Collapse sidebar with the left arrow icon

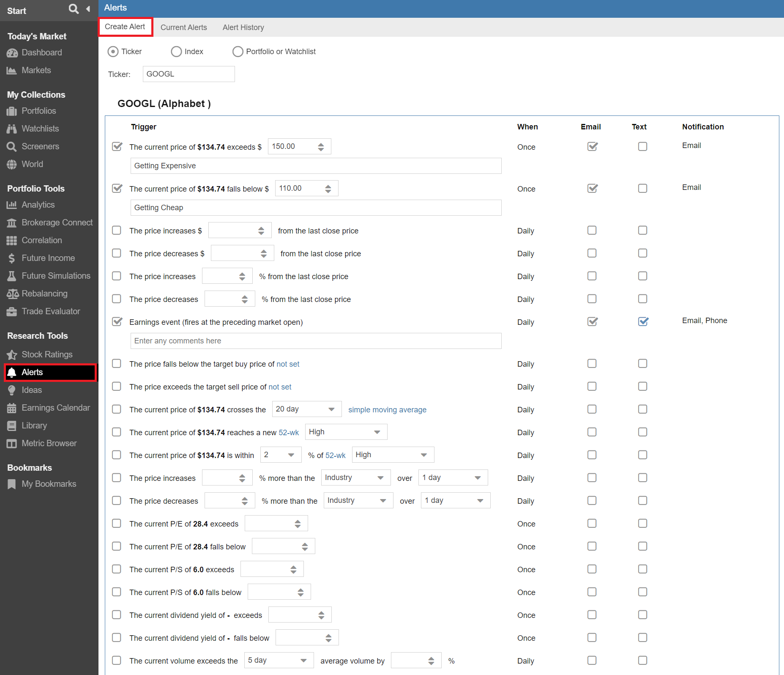tap(88, 9)
